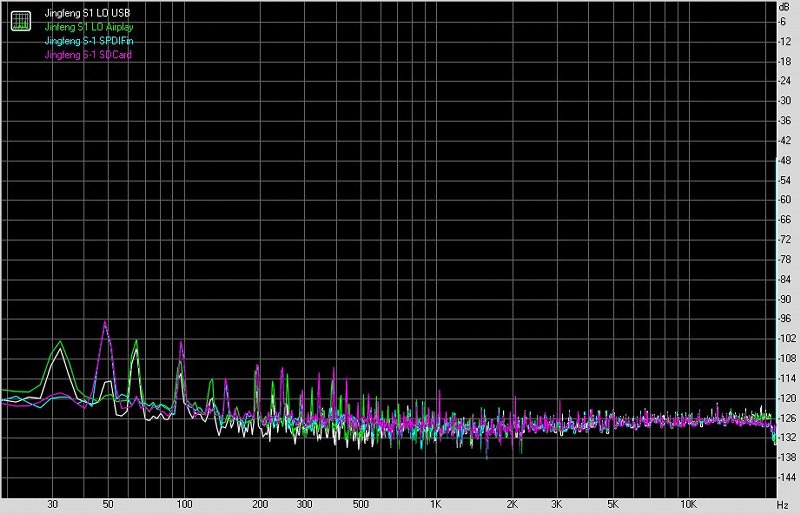Click the -90 dB axis label
The height and width of the screenshot is (513, 800).
pyautogui.click(x=784, y=299)
